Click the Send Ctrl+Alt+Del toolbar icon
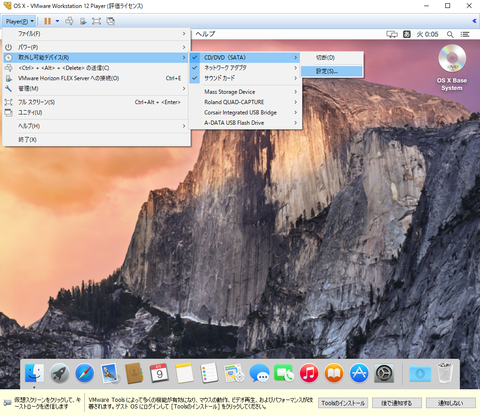Screen dimensions: 480x416 coord(69,21)
